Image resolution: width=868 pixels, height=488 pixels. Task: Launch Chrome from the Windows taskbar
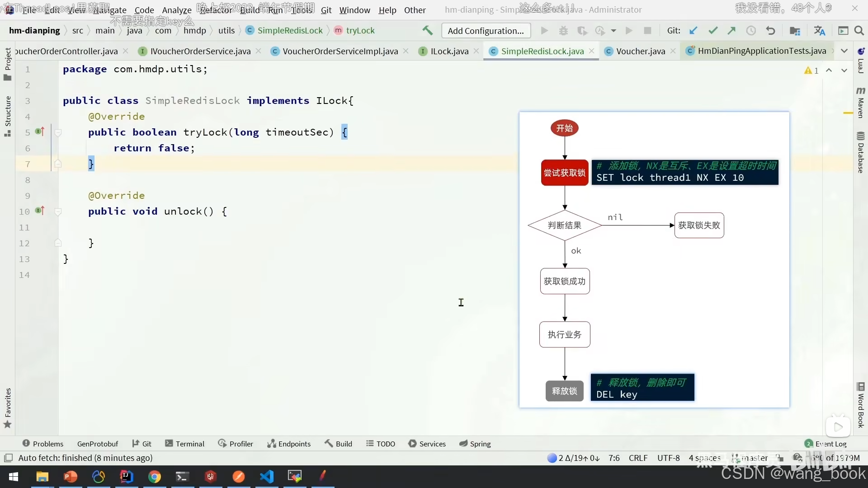click(x=155, y=477)
